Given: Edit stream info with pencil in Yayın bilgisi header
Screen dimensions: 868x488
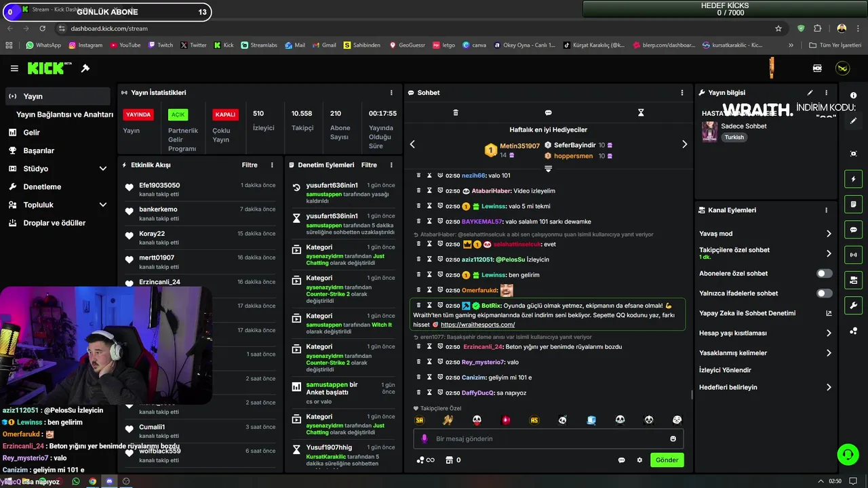Looking at the screenshot, I should (810, 93).
